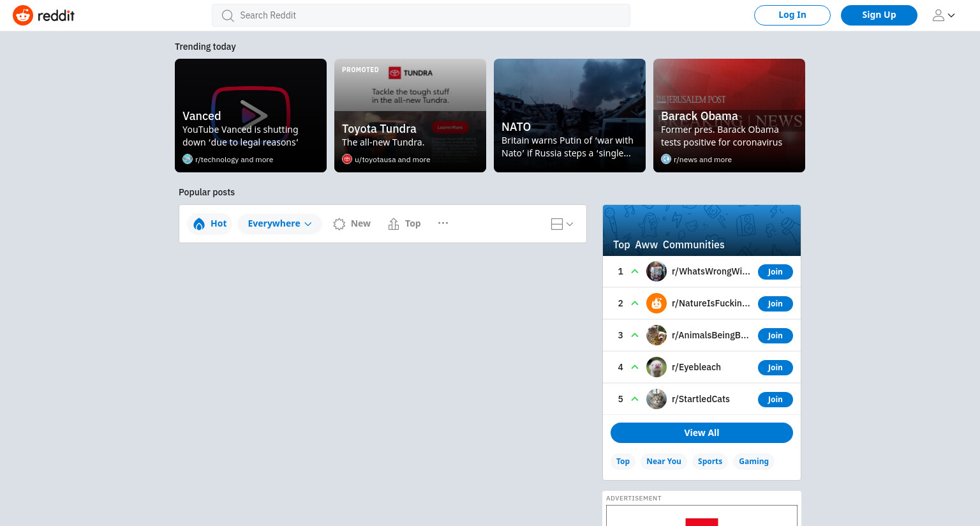Click r/StartledCats community avatar
This screenshot has width=980, height=526.
click(x=657, y=399)
